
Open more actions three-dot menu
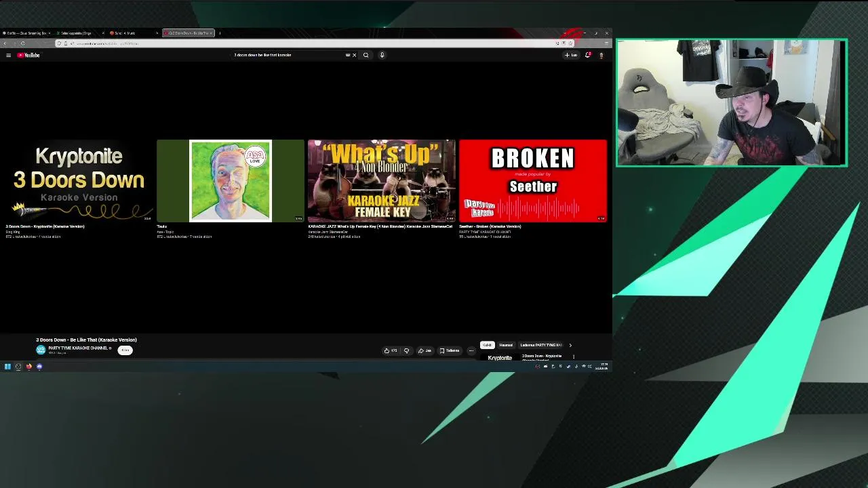[x=471, y=350]
